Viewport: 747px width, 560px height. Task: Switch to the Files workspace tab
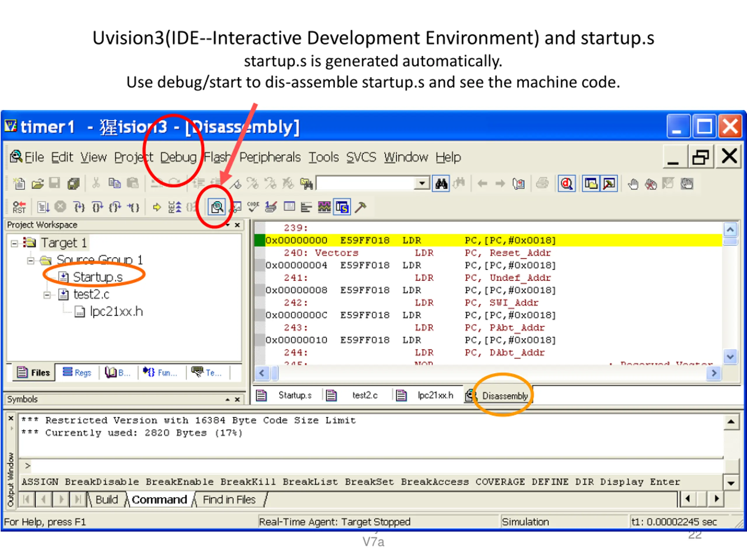[34, 372]
